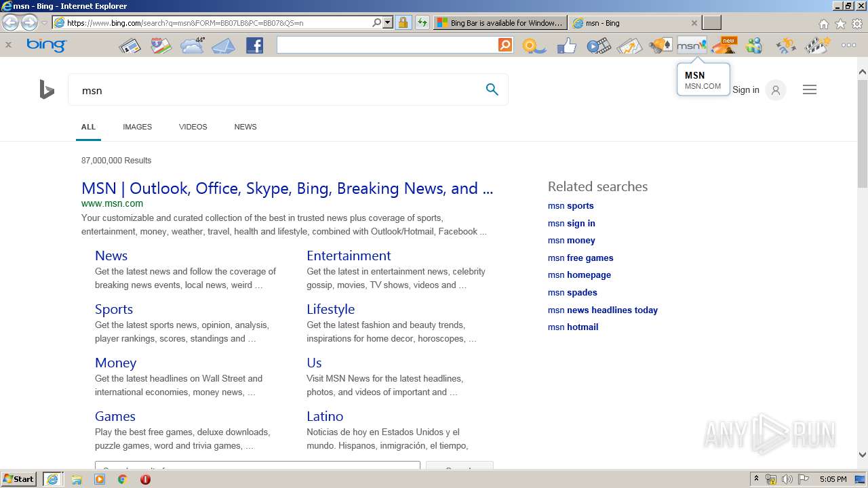This screenshot has height=488, width=868.
Task: Close the Bing Bar with the x
Action: 8,45
